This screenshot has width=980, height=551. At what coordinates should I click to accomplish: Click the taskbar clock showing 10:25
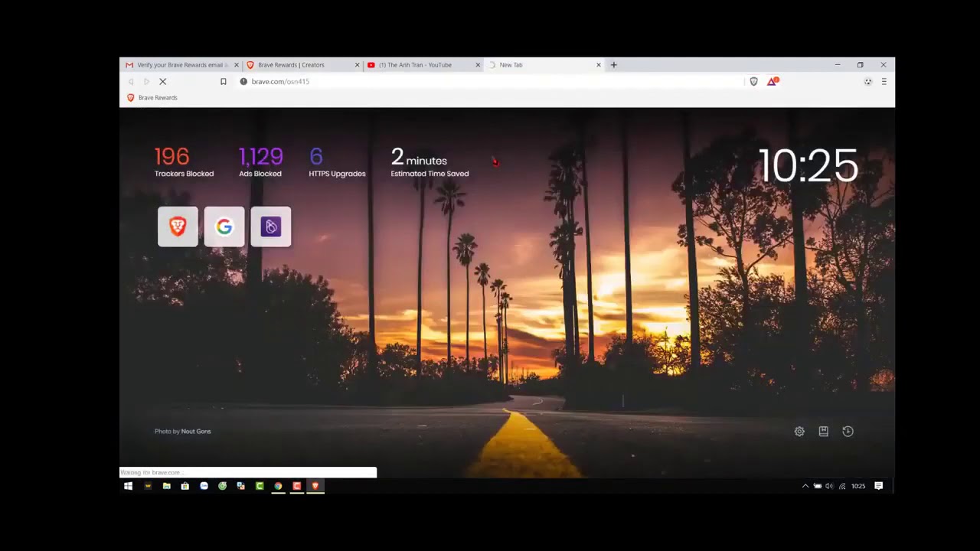pos(858,486)
